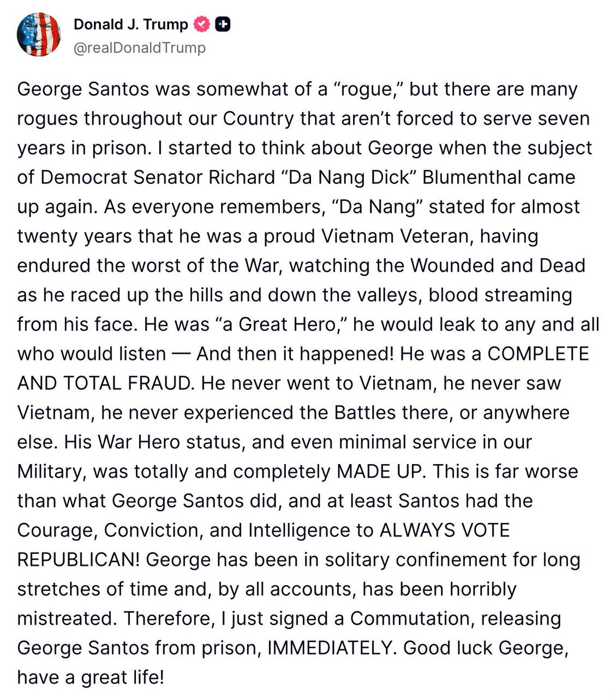Open the Donald J. Trump display name
Image resolution: width=616 pixels, height=698 pixels.
pyautogui.click(x=130, y=25)
